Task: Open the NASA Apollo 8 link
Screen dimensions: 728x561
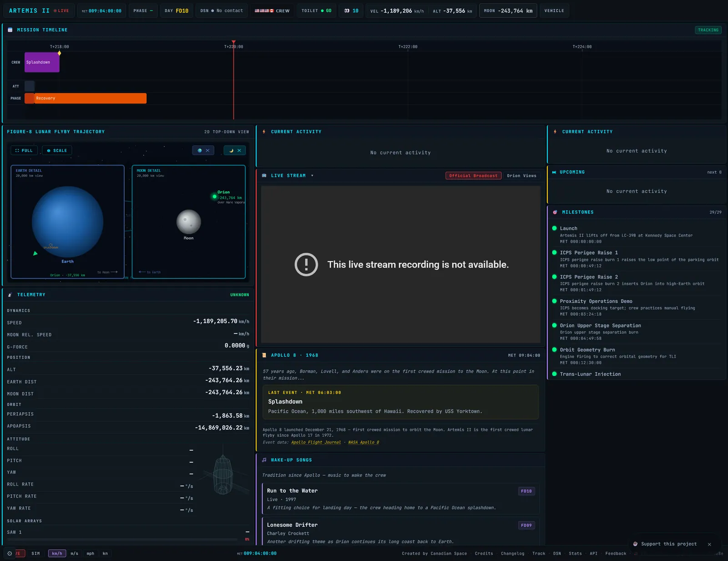Action: click(x=364, y=442)
